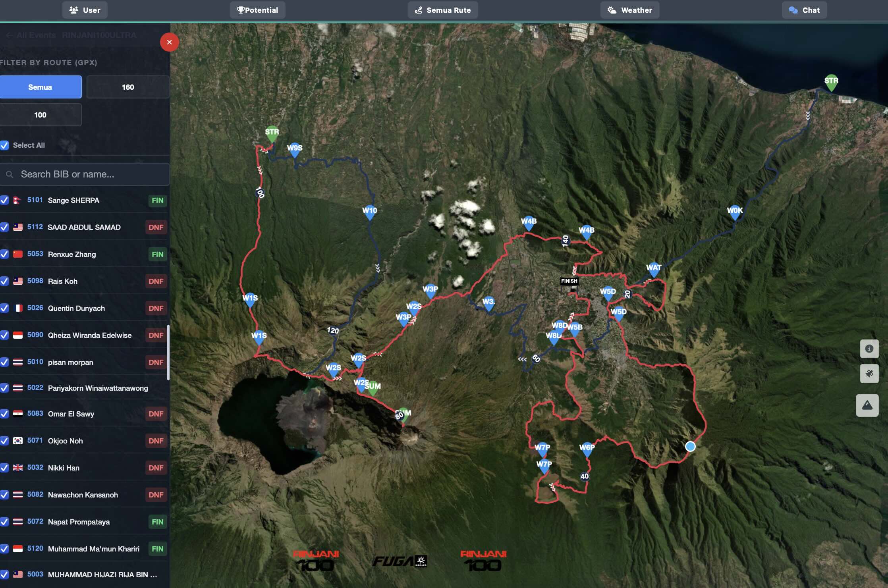Image resolution: width=888 pixels, height=588 pixels.
Task: Click the W10 waypoint marker
Action: tap(370, 213)
